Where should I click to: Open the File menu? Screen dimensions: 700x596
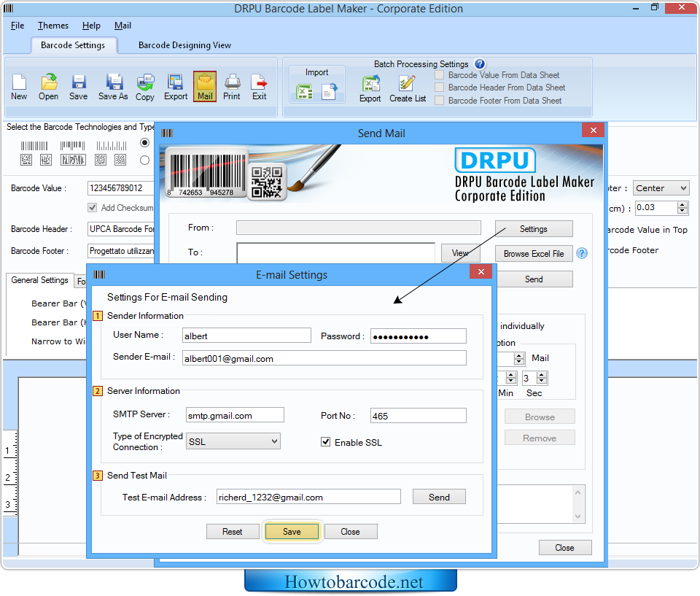[17, 26]
